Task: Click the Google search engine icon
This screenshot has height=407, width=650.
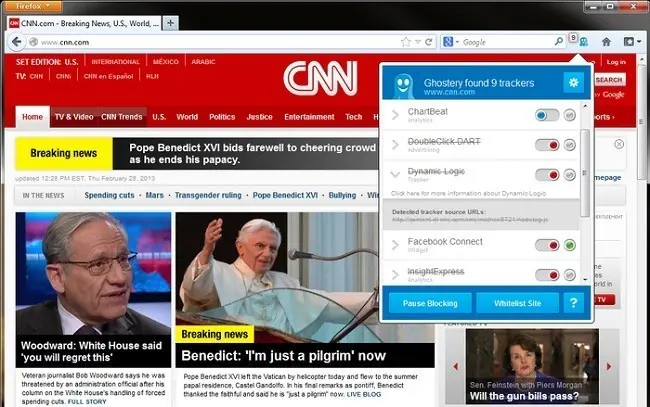Action: coord(448,42)
